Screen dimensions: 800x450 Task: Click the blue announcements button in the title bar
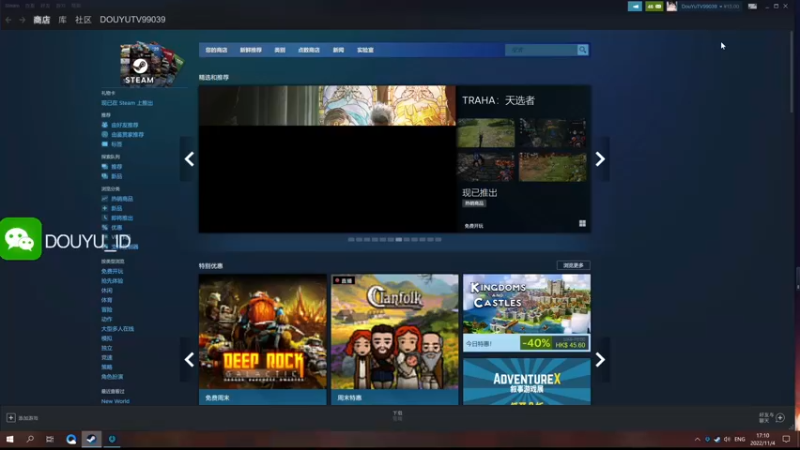[635, 6]
